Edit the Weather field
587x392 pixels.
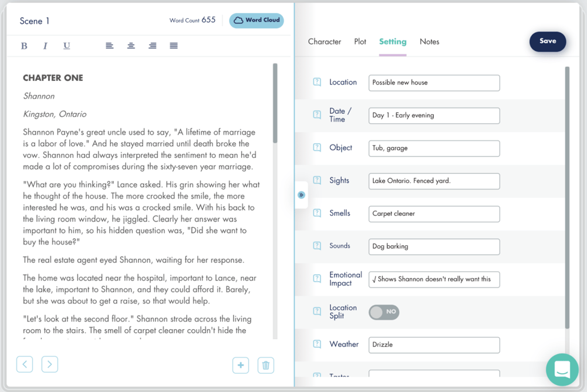pyautogui.click(x=434, y=345)
